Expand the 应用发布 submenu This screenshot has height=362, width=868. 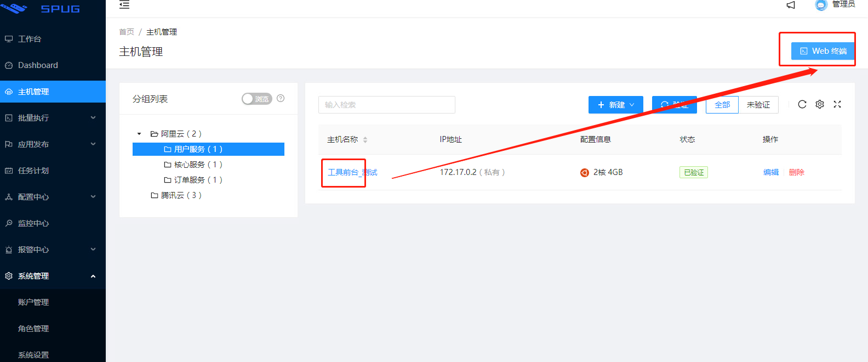[x=53, y=144]
